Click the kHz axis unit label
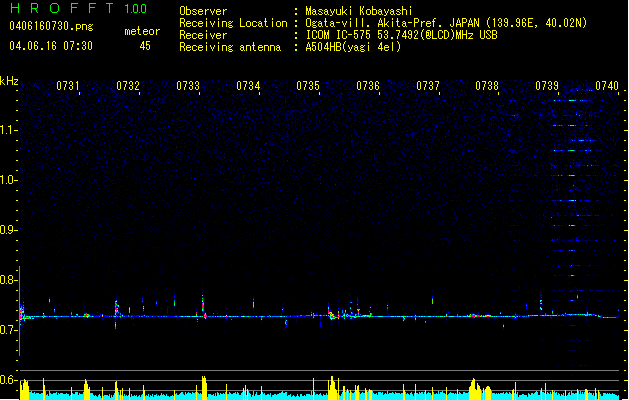629x400 pixels. point(9,81)
